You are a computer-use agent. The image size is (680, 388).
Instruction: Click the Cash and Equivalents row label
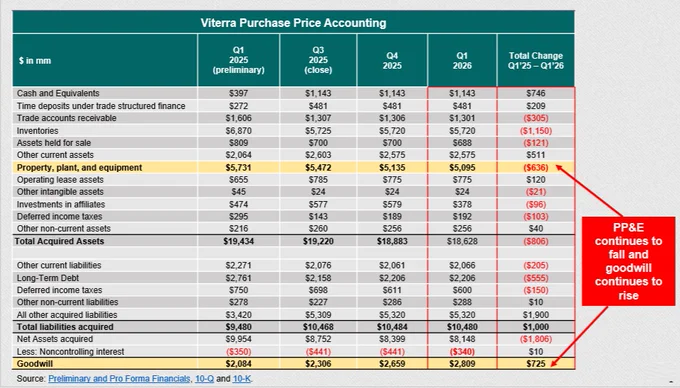tap(58, 93)
